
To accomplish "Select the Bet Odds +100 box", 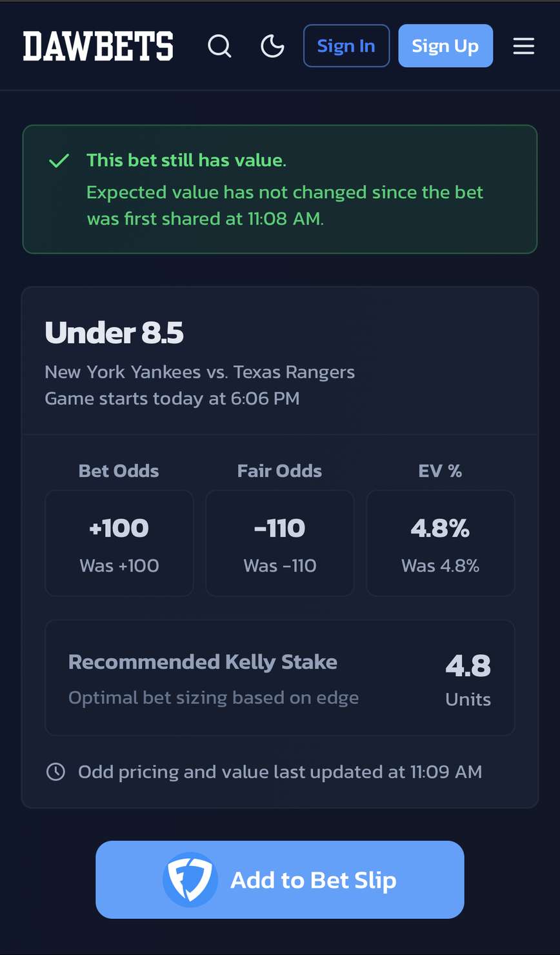I will (x=119, y=543).
